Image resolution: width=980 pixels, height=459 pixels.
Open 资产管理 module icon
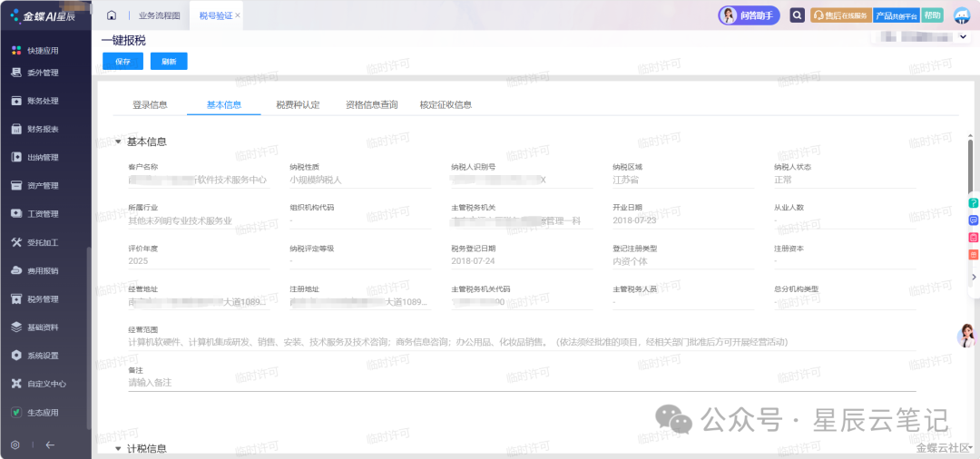(17, 185)
